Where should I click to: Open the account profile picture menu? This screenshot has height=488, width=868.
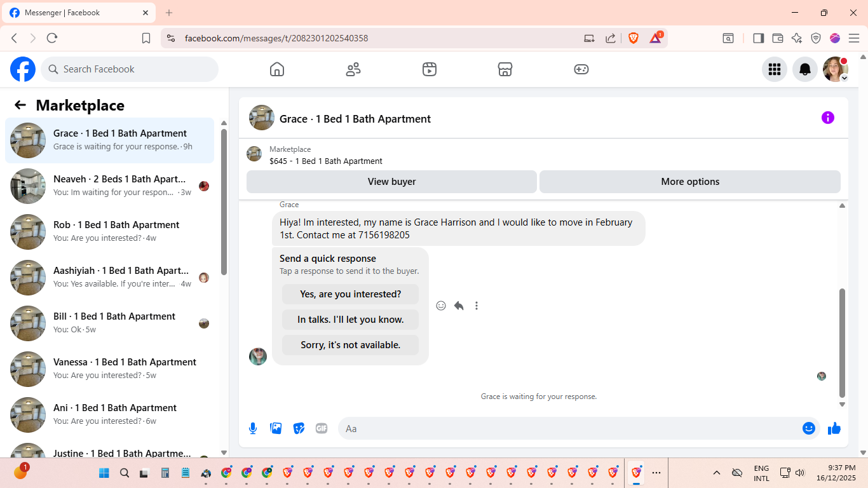[x=836, y=69]
